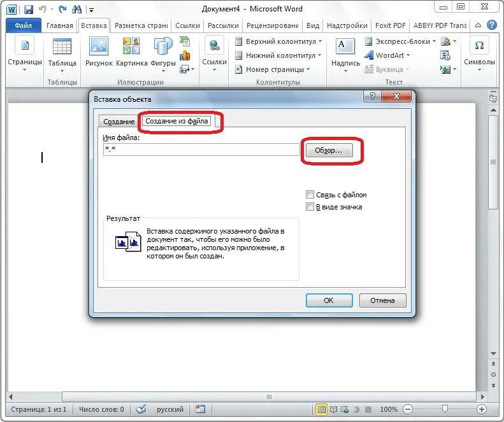Switch to Outline view

coord(356,409)
